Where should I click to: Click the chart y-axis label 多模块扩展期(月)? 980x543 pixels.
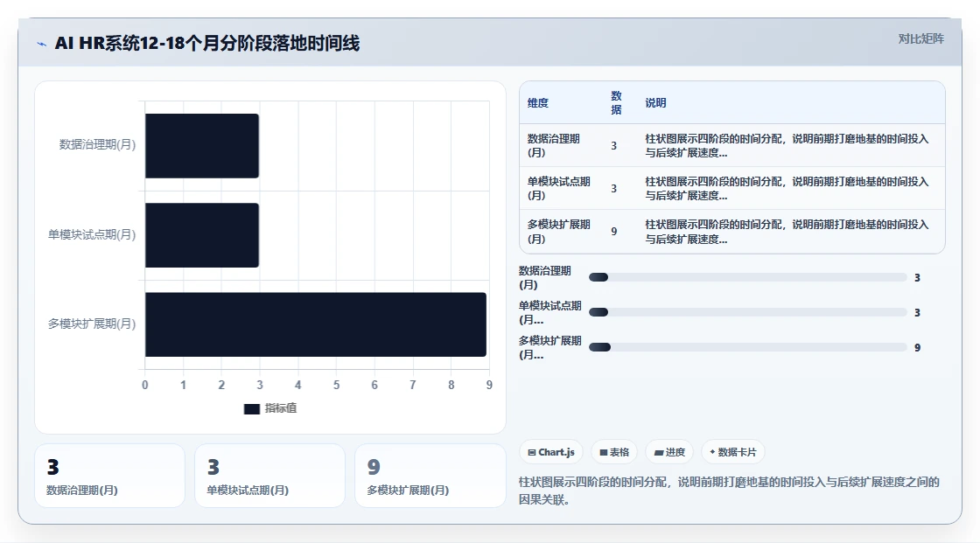coord(92,324)
